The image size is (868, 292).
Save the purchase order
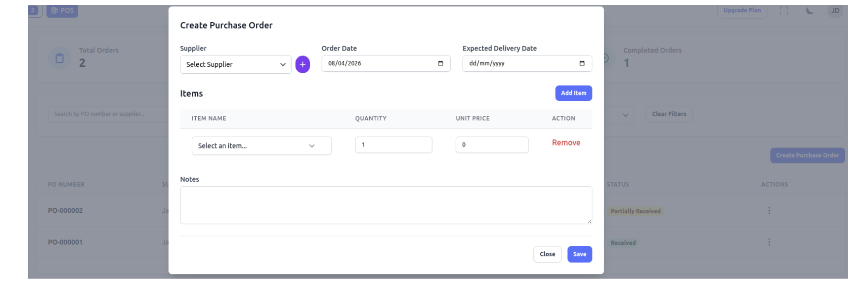[580, 254]
